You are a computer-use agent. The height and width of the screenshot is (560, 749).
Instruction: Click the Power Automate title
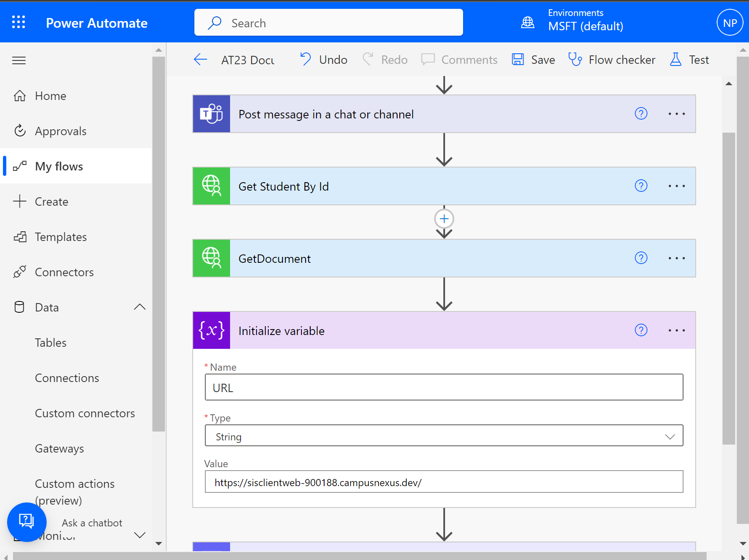97,23
